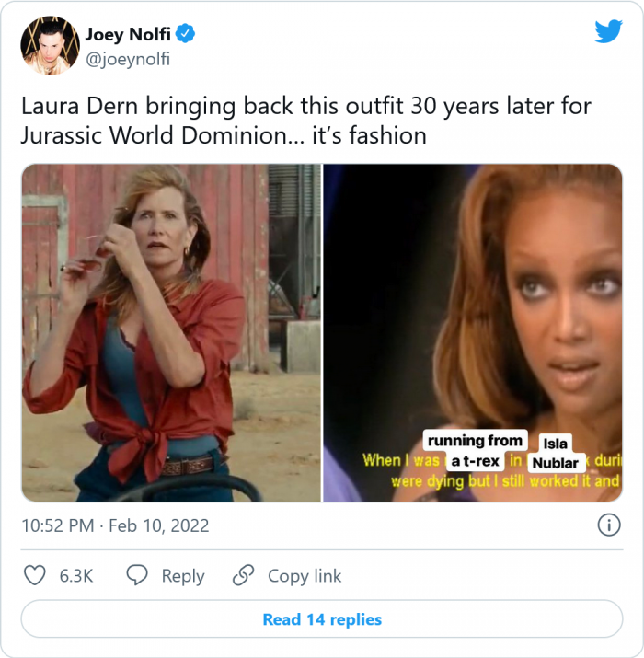The width and height of the screenshot is (644, 658).
Task: Click the reply speech bubble icon
Action: (x=137, y=576)
